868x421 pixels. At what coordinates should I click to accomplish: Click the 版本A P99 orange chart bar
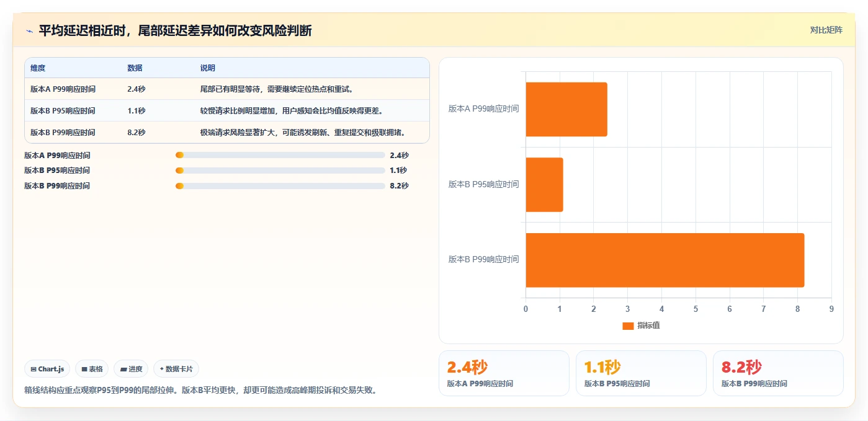point(566,109)
